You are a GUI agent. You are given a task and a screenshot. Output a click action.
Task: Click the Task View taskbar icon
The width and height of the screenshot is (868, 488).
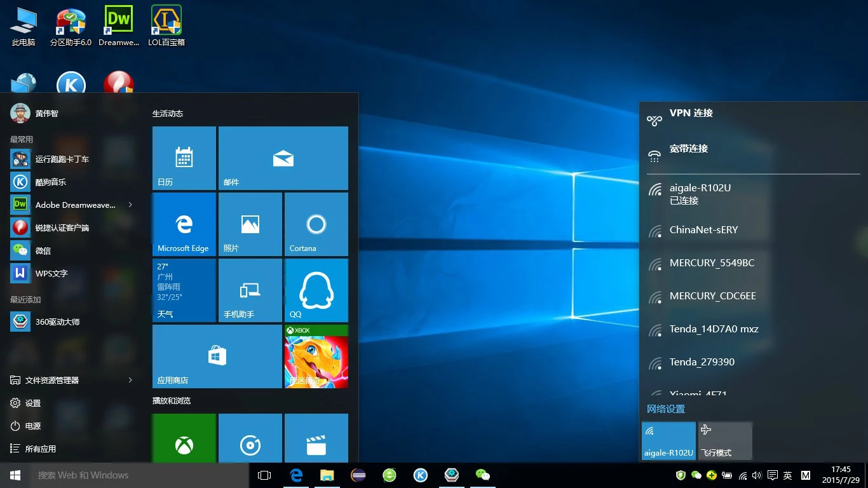[x=264, y=475]
